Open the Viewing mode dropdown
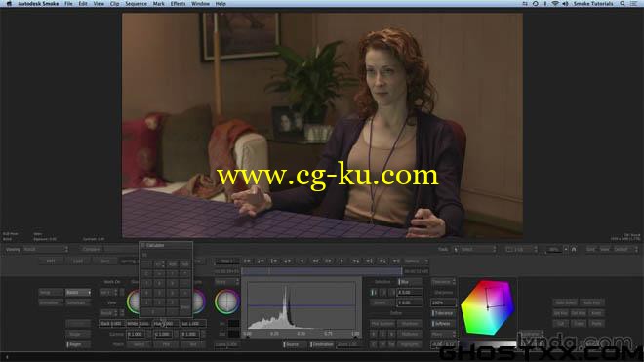Screen dimensions: 644x362 46,249
